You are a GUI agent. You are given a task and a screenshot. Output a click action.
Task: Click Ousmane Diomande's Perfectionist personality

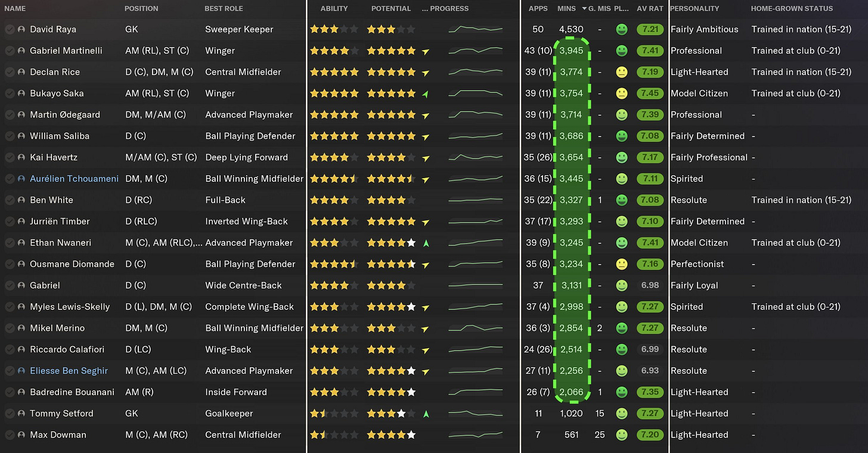[697, 264]
